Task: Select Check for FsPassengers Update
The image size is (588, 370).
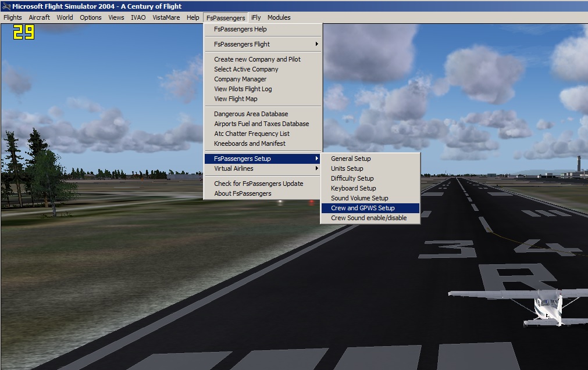Action: 263,184
